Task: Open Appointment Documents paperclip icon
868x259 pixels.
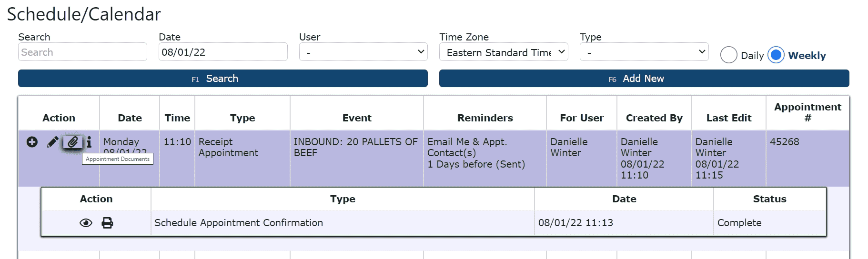Action: [x=72, y=142]
